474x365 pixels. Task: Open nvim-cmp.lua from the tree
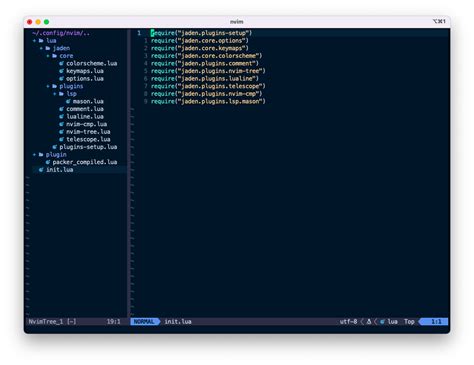(86, 124)
